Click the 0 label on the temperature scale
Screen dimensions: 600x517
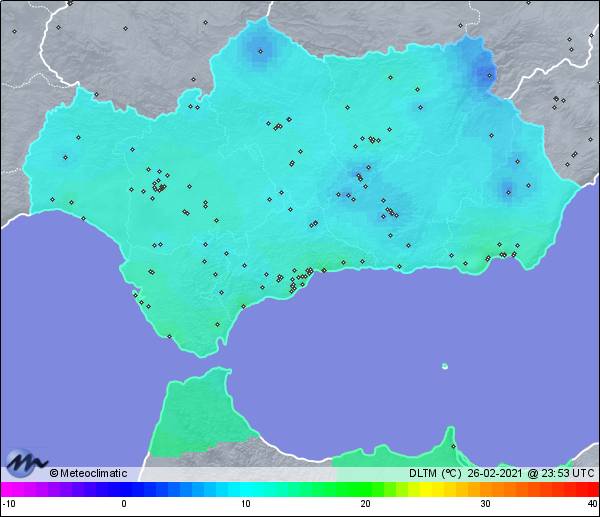pyautogui.click(x=124, y=503)
